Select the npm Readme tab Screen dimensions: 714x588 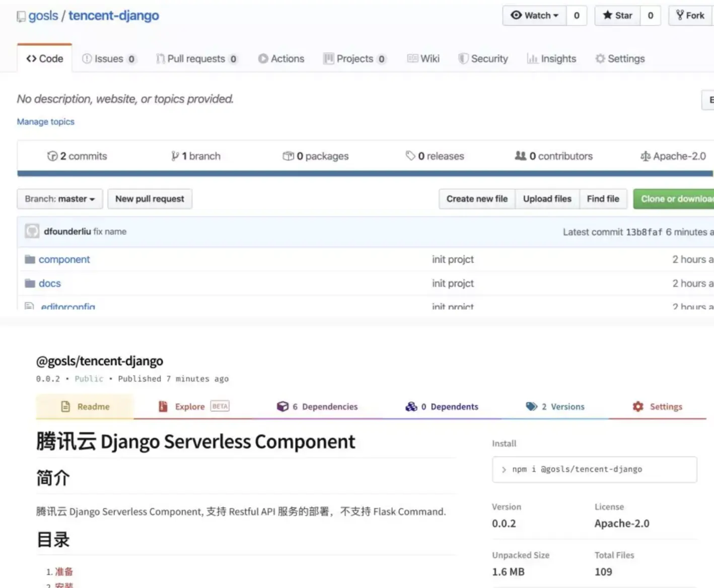pos(85,406)
